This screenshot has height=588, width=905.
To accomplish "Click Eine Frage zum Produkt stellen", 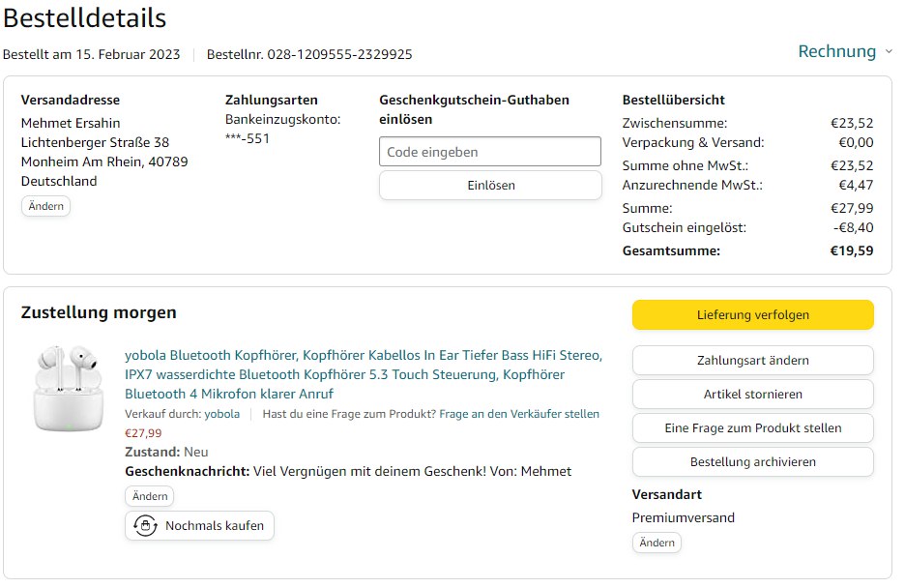I will click(752, 427).
